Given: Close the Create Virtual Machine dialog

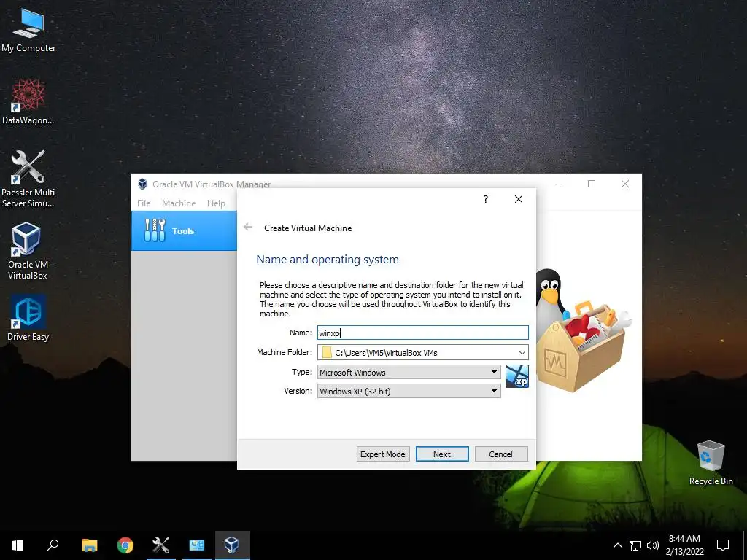Looking at the screenshot, I should [519, 199].
